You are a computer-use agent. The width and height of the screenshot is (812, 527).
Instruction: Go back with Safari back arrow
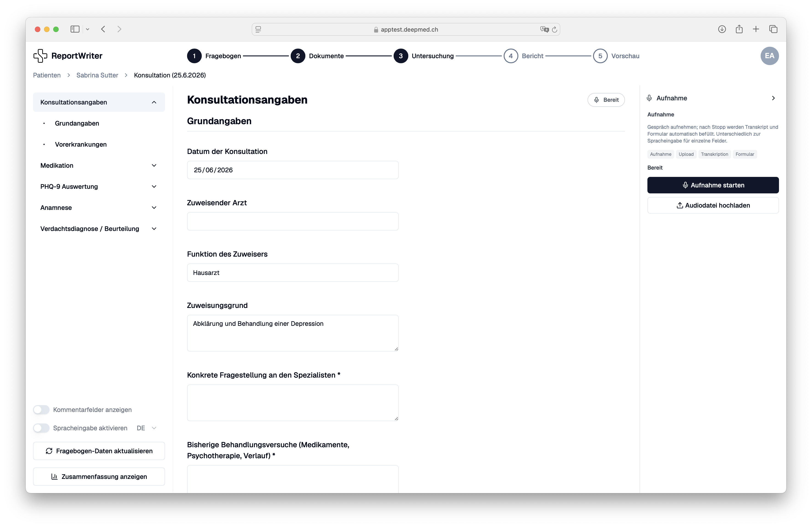coord(103,29)
